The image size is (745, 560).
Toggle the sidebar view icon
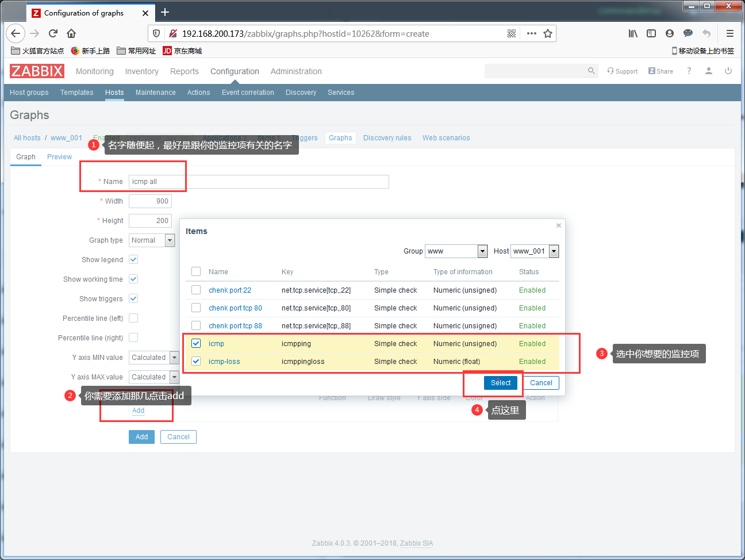[651, 33]
